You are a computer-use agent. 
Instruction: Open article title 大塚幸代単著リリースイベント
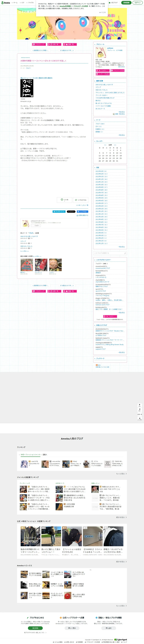coord(43,61)
